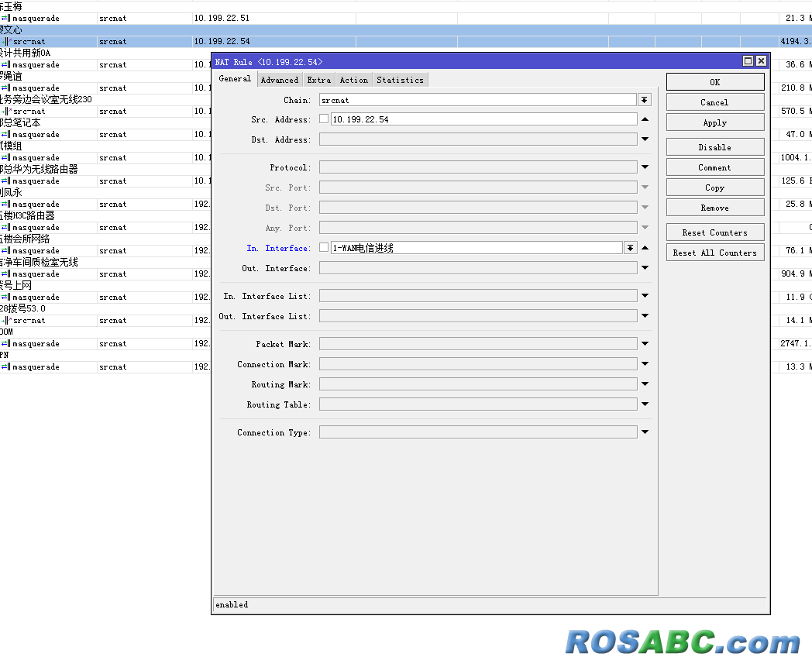The height and width of the screenshot is (664, 812).
Task: Collapse the Src. Address field
Action: click(x=645, y=119)
